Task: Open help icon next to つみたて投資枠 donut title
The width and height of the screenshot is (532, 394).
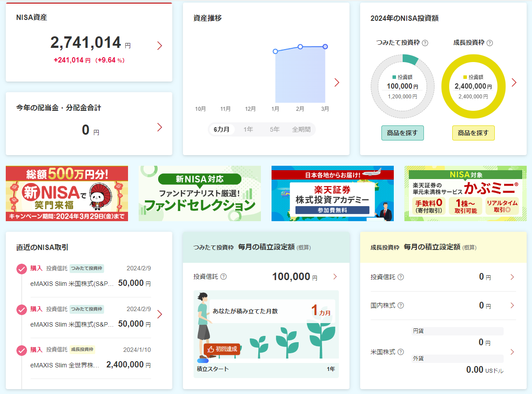Action: pyautogui.click(x=425, y=43)
